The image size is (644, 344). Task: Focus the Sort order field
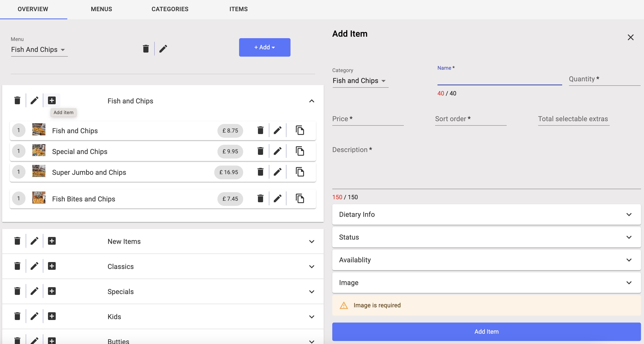point(471,119)
